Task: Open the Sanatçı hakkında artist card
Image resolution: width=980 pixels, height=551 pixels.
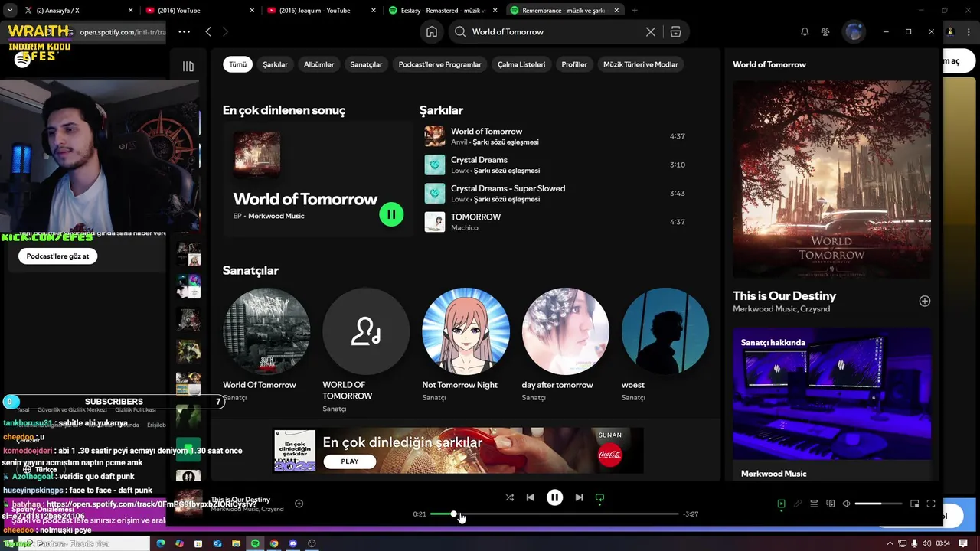Action: [832, 405]
